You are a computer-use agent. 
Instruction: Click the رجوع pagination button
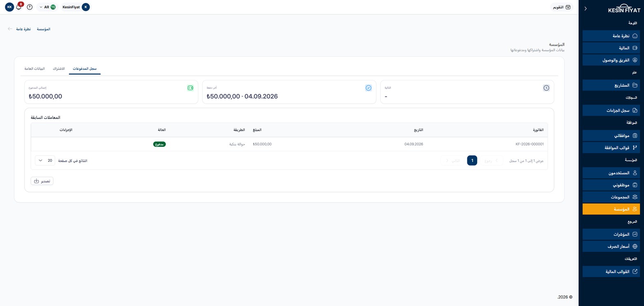491,160
